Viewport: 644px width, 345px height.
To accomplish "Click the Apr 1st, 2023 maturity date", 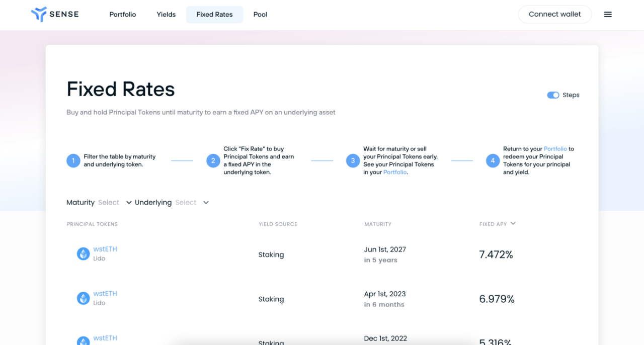I will click(385, 294).
